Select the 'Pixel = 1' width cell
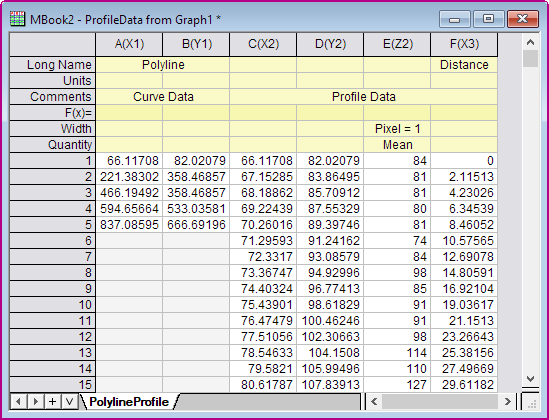Screen dimensions: 549x420 click(x=397, y=129)
